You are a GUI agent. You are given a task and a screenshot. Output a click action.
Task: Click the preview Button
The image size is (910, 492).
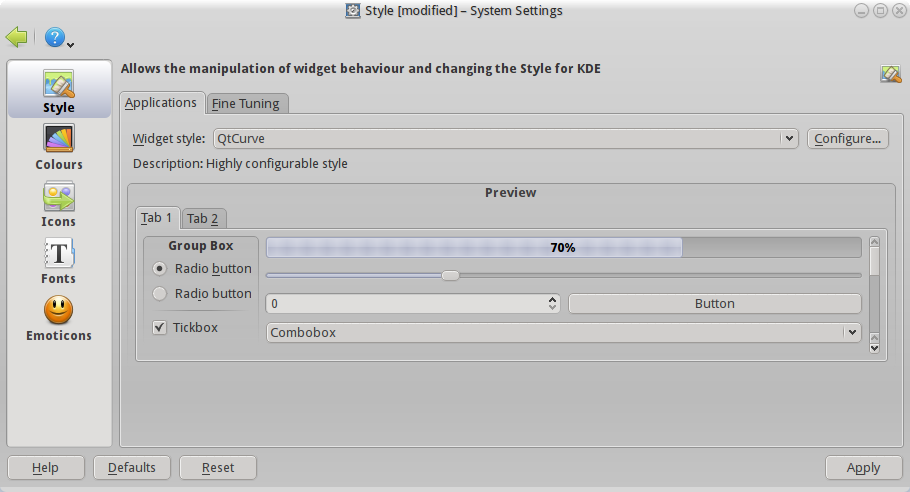pyautogui.click(x=715, y=303)
